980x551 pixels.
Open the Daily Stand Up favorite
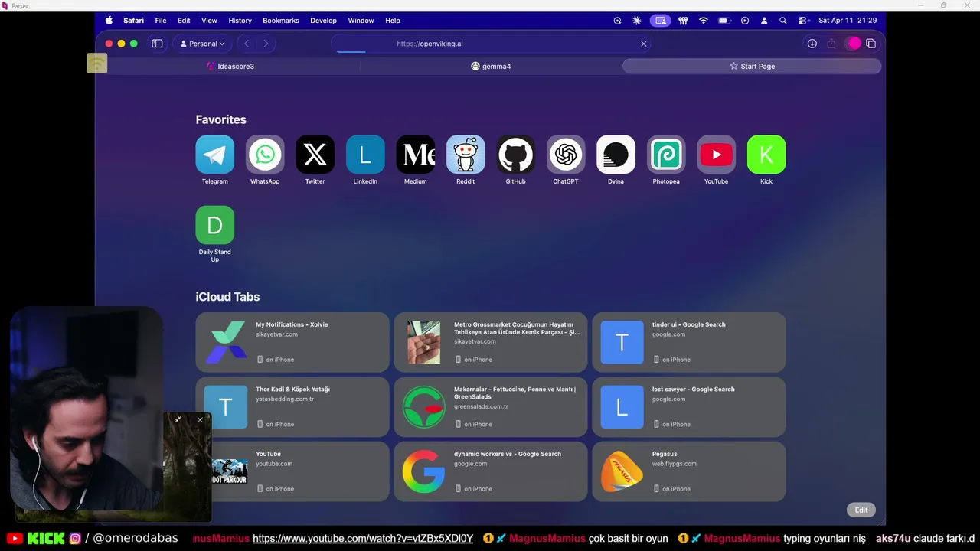(215, 225)
